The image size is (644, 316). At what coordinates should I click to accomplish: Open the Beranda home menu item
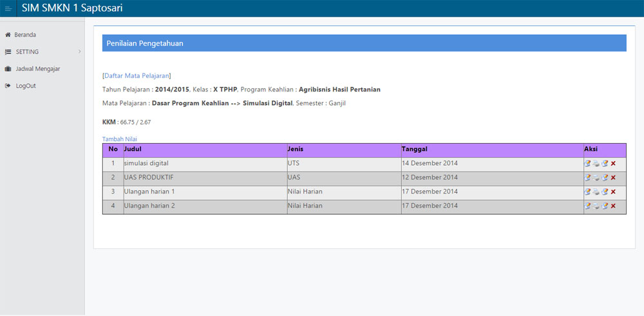24,35
